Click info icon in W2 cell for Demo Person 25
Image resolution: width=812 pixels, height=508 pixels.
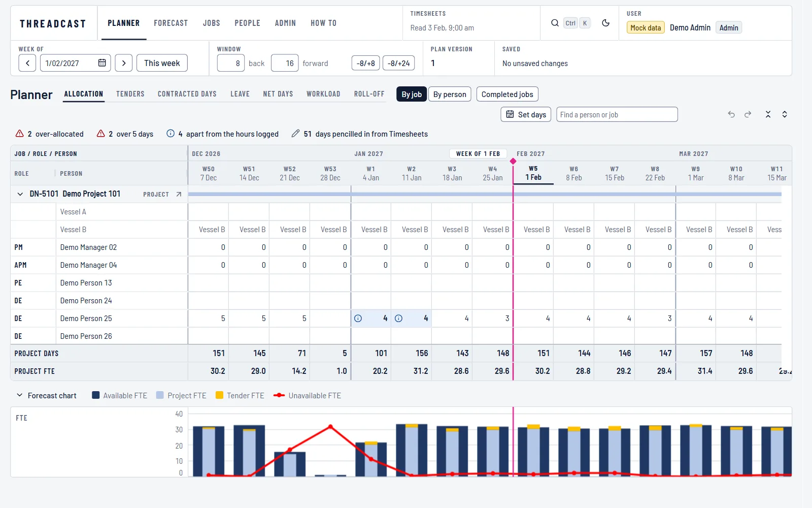click(398, 319)
